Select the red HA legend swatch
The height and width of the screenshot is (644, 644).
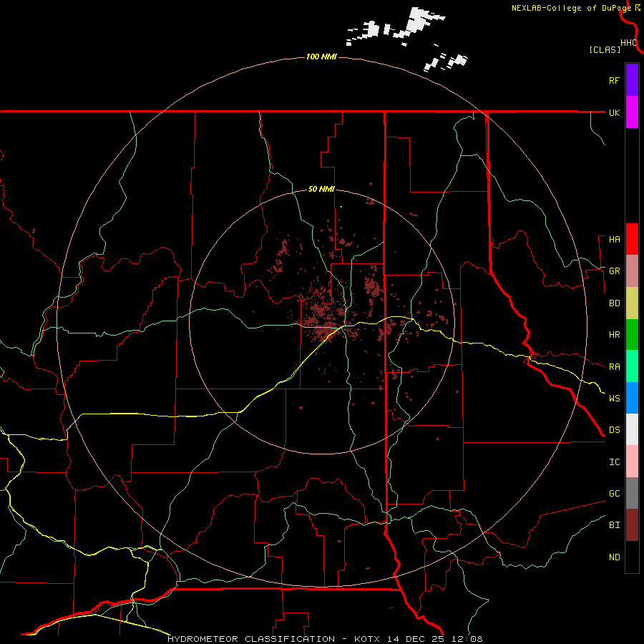coord(632,239)
